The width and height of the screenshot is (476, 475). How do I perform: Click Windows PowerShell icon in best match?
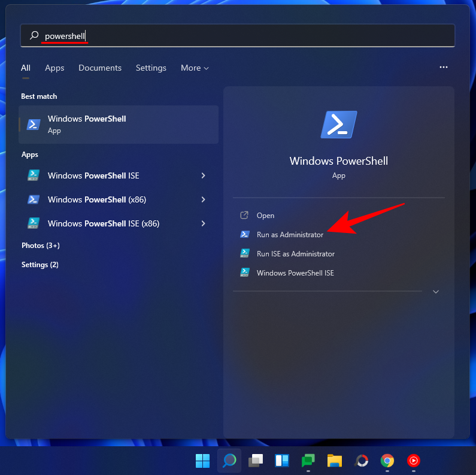click(34, 125)
